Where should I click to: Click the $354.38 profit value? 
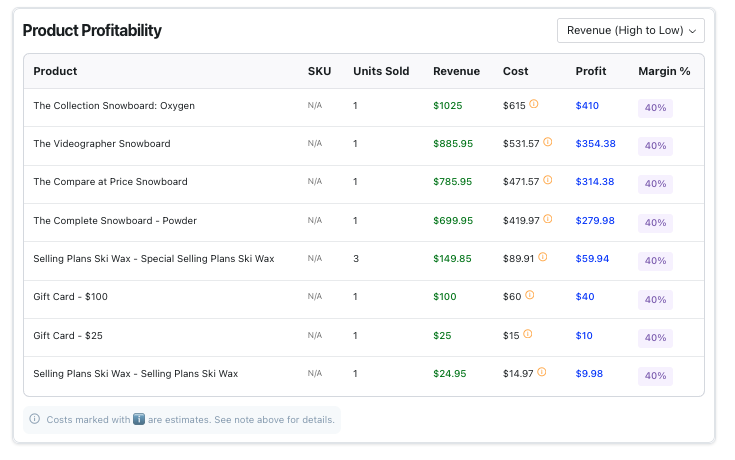[595, 144]
